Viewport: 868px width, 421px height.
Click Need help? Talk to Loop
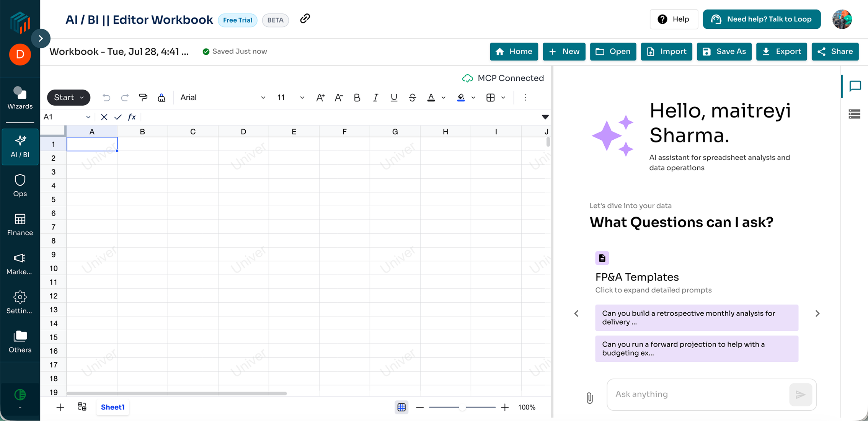coord(762,19)
